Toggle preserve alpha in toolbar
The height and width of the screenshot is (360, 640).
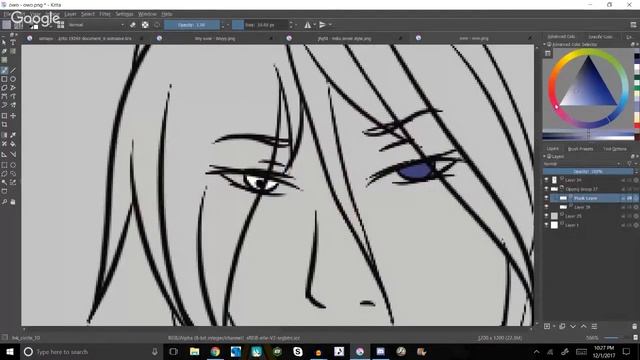tap(145, 25)
